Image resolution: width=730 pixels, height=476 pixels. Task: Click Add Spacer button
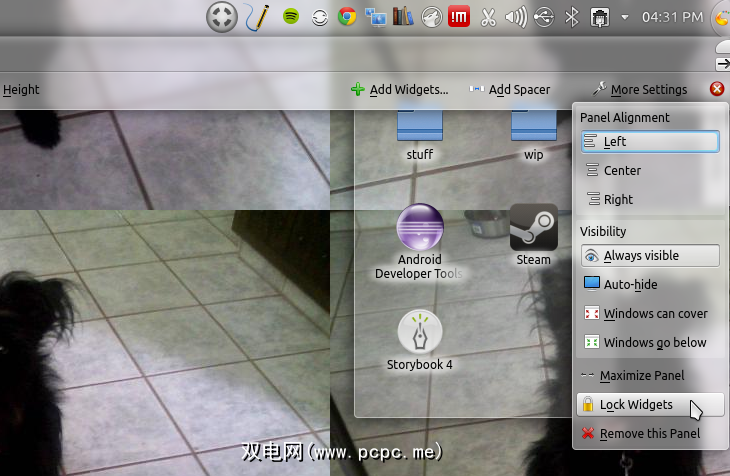tap(509, 89)
